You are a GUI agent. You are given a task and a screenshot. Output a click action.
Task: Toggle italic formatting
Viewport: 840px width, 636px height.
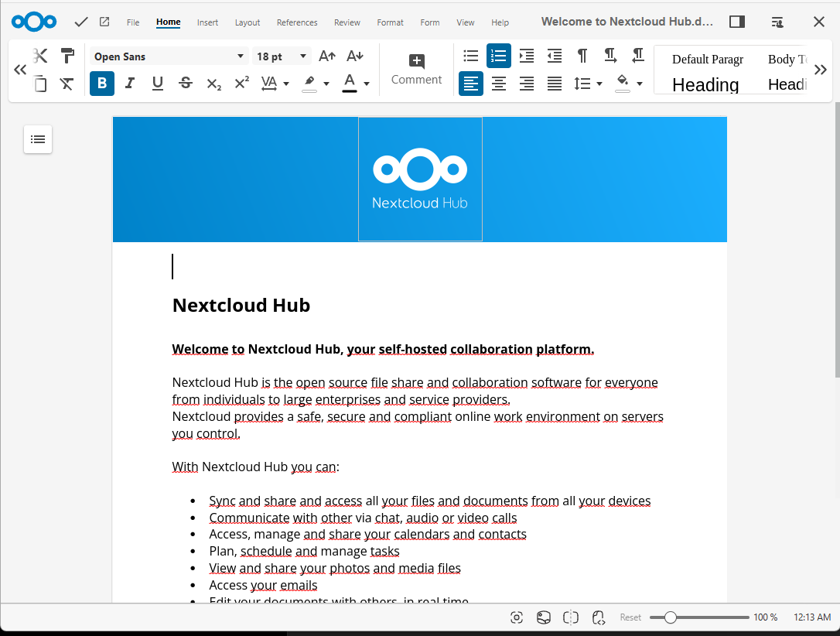tap(130, 84)
